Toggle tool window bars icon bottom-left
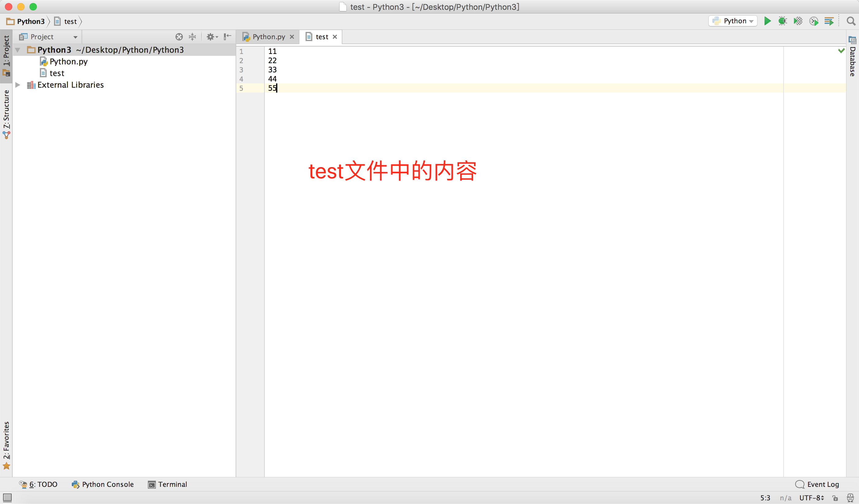The image size is (859, 504). (7, 498)
